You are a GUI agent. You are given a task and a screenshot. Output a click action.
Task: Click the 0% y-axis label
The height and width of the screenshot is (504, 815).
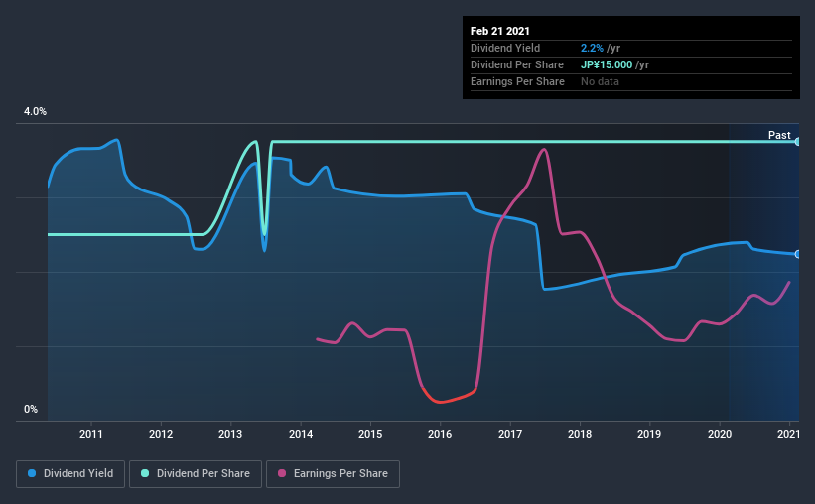click(x=31, y=409)
